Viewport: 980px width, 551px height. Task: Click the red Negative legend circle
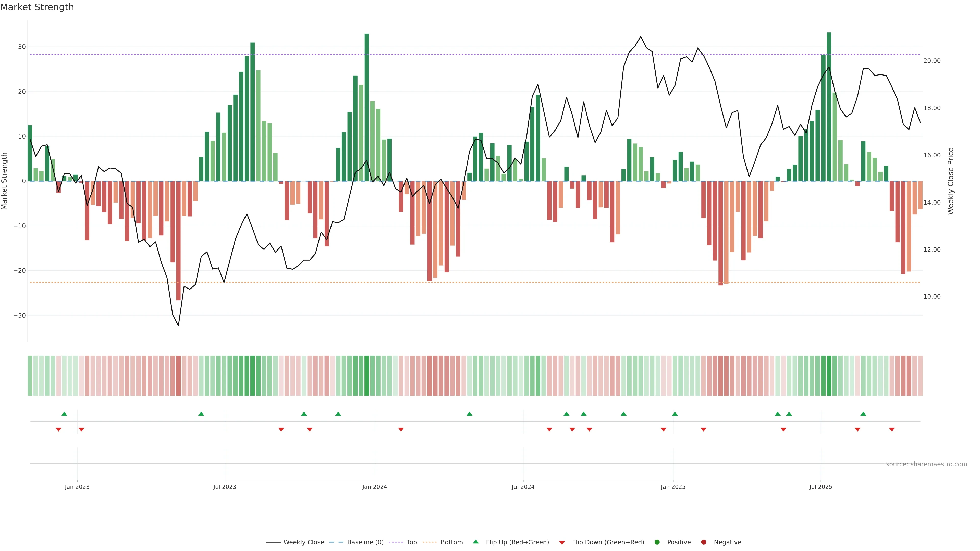(x=703, y=542)
